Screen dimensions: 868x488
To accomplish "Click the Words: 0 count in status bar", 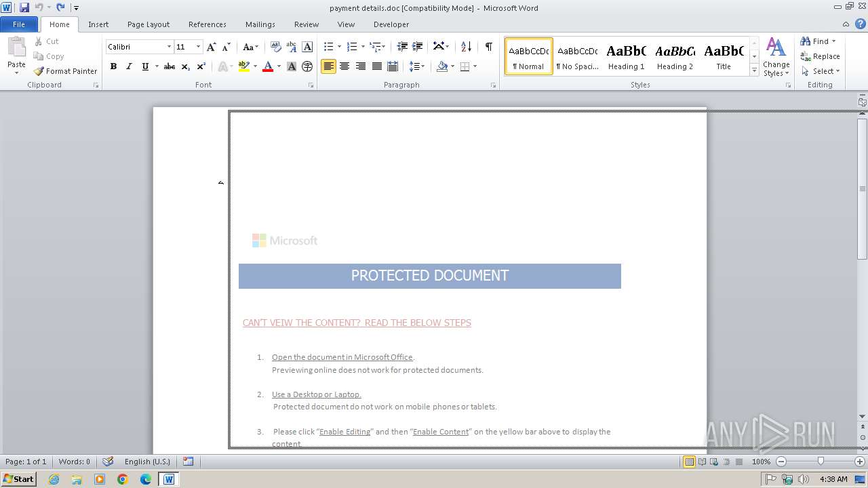I will (75, 462).
